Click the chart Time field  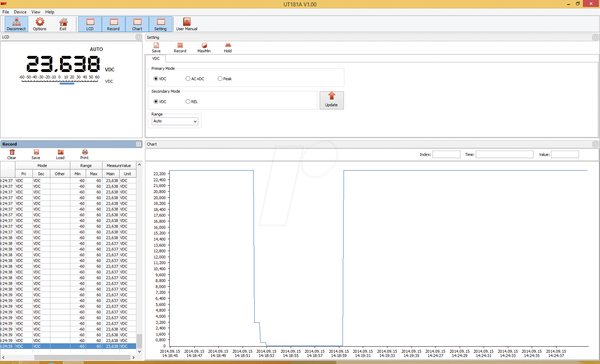pyautogui.click(x=504, y=154)
